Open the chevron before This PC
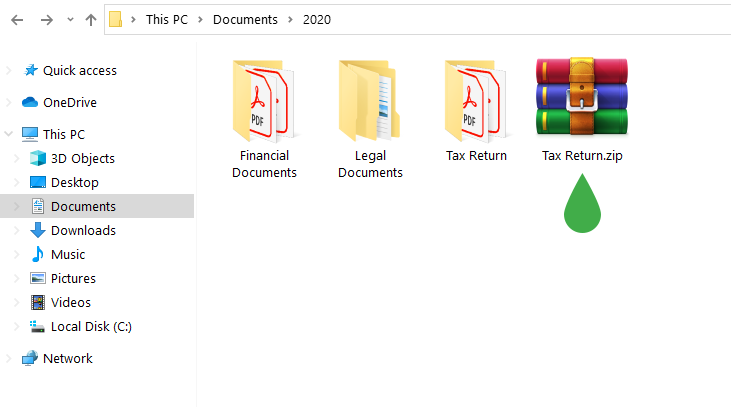 (x=133, y=20)
